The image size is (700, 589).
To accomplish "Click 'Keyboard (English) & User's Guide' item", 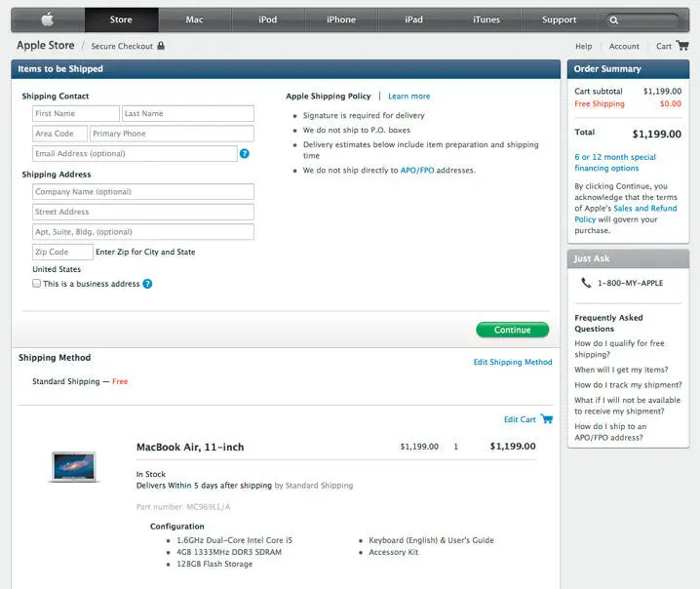I will (x=431, y=540).
